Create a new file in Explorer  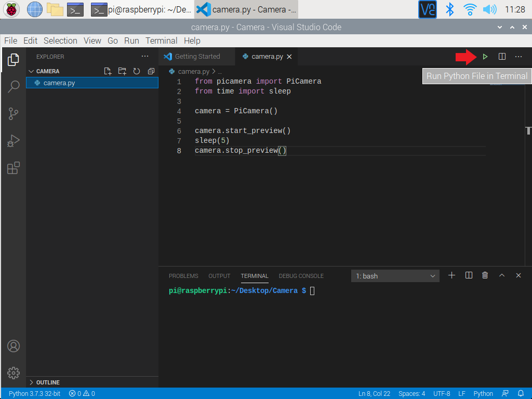coord(108,71)
